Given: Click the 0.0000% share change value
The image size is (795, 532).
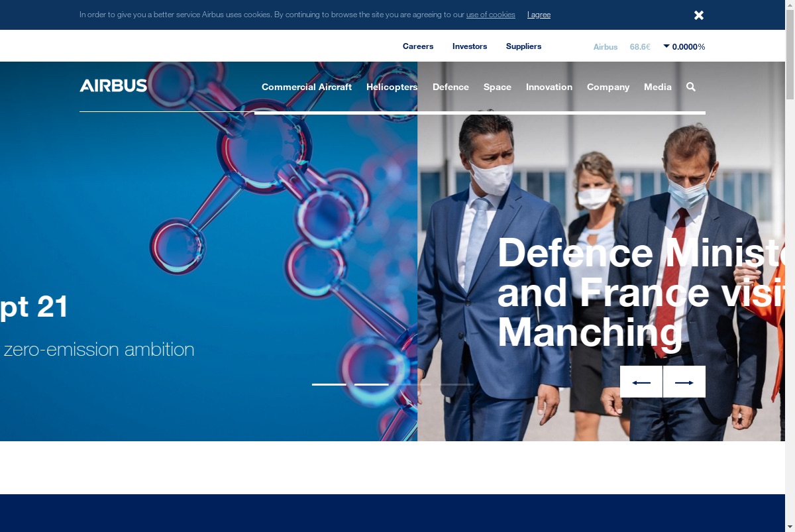Looking at the screenshot, I should pyautogui.click(x=688, y=47).
